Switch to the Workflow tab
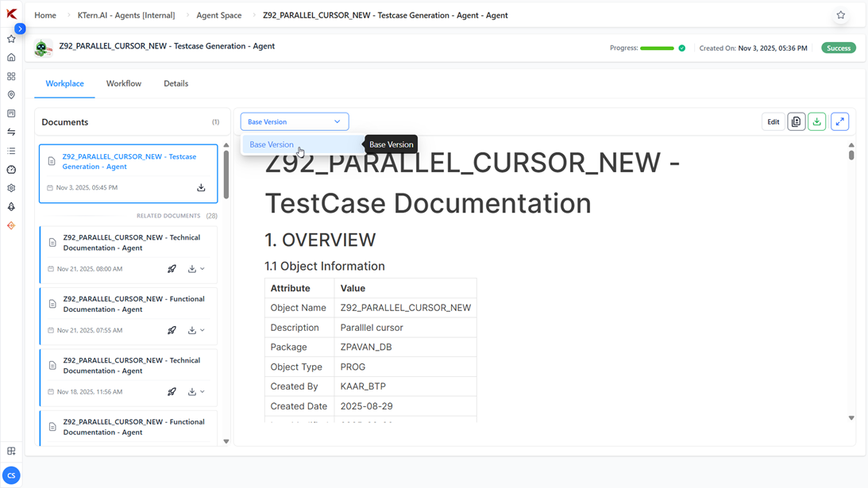The image size is (868, 488). [124, 83]
